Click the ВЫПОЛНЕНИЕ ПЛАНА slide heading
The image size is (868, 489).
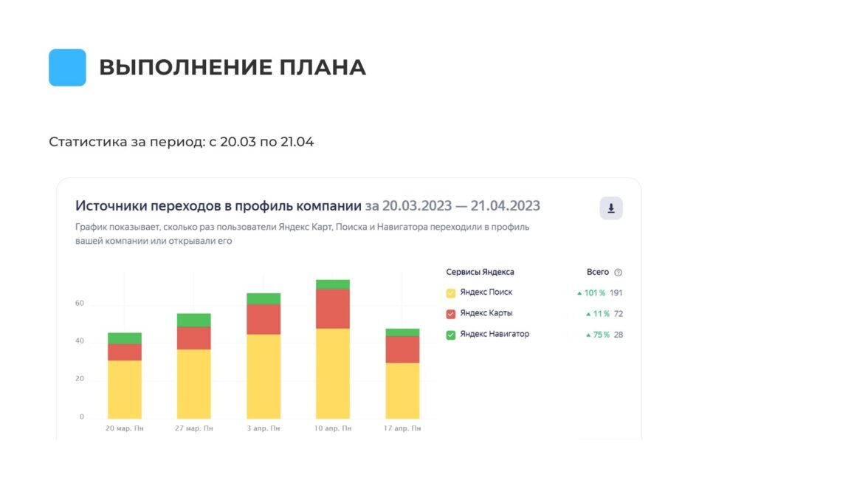(232, 67)
